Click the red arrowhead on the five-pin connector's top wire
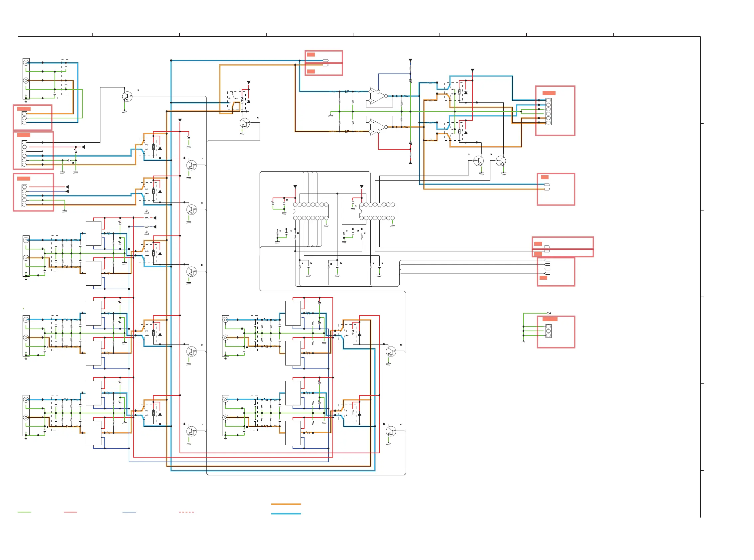754x560 pixels. point(67,187)
